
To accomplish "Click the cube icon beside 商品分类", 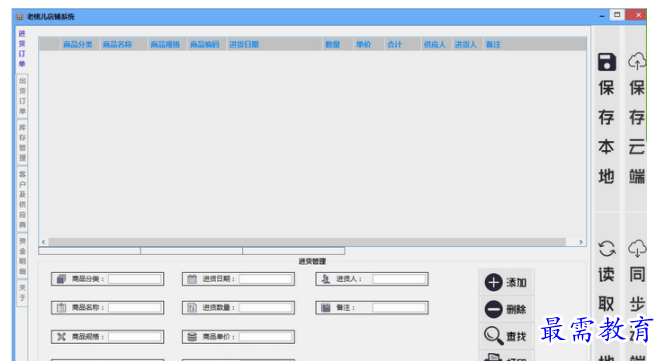I will tap(61, 279).
